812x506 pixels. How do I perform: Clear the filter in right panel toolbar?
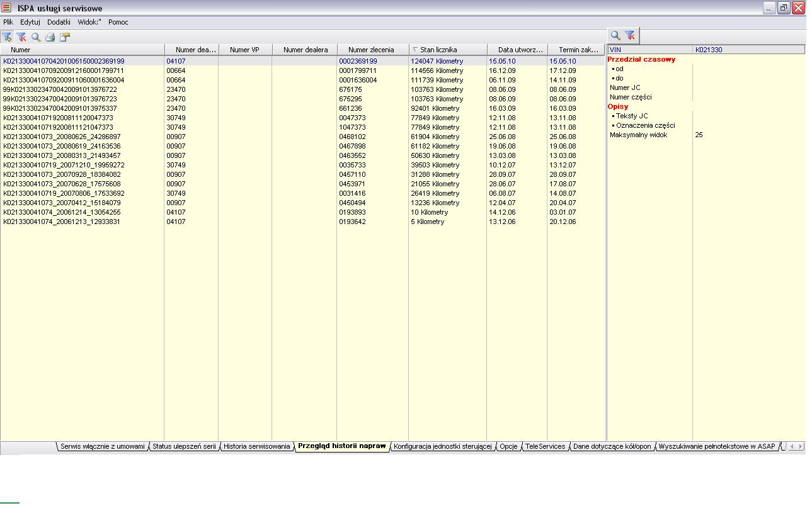[x=630, y=36]
